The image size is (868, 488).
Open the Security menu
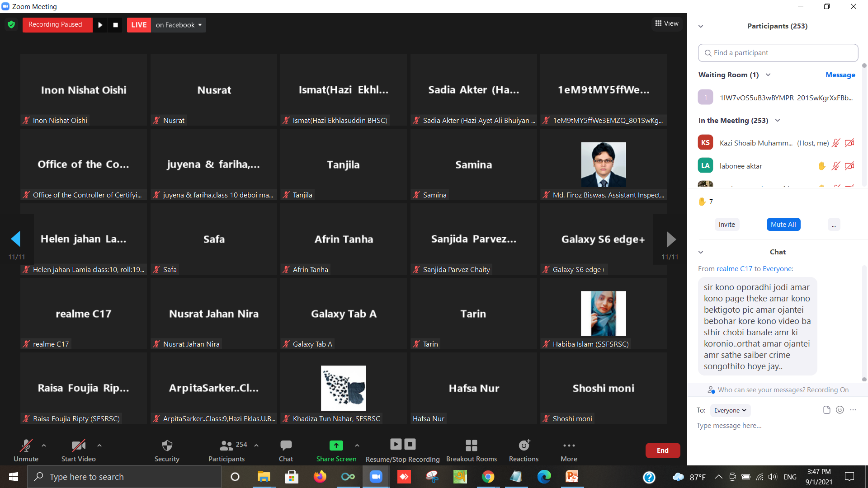point(167,450)
